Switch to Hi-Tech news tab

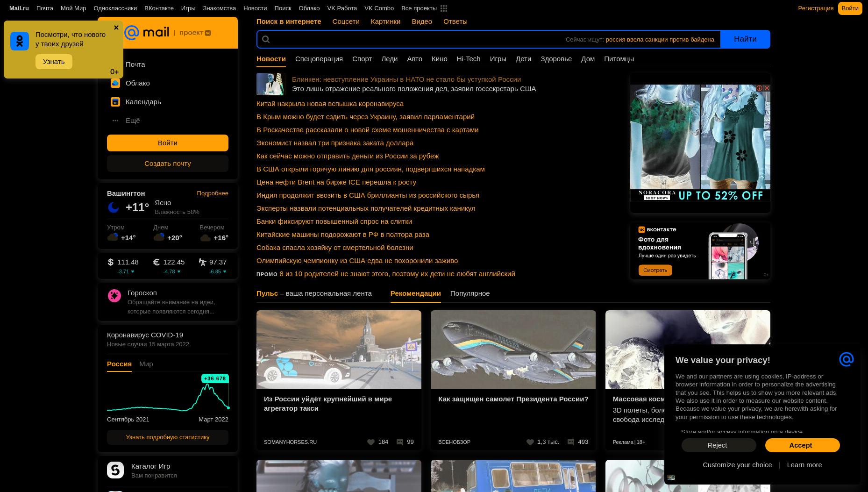[x=469, y=59]
